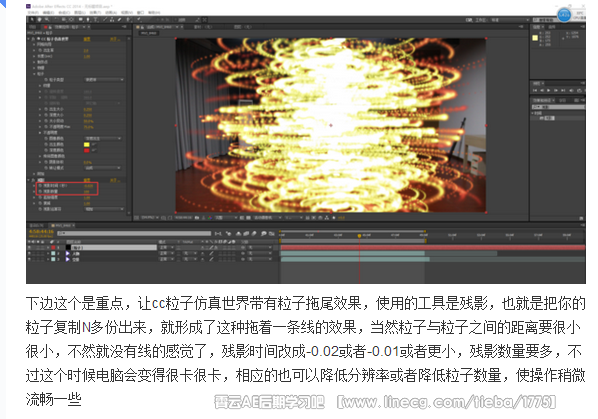Click Show Channel RGB icon in viewer

(x=210, y=218)
